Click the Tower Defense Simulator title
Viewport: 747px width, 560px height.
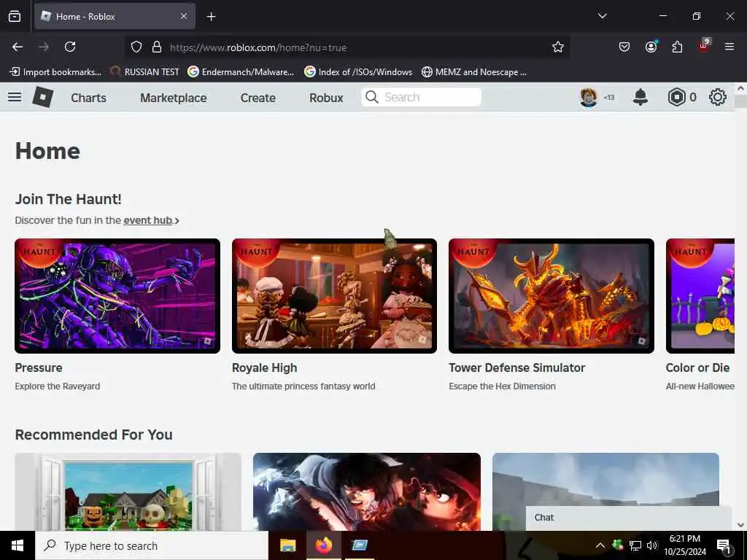click(x=517, y=367)
